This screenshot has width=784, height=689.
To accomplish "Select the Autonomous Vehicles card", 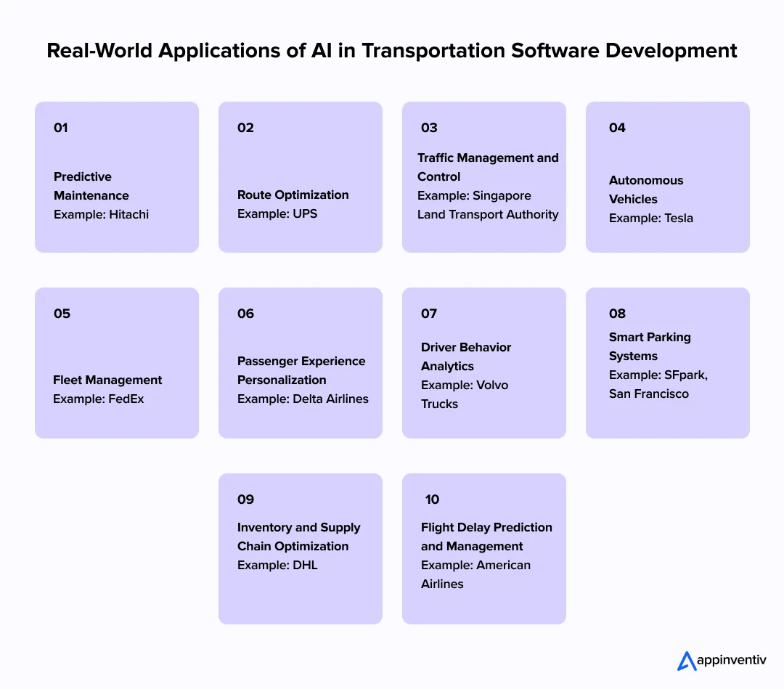I will coord(667,176).
